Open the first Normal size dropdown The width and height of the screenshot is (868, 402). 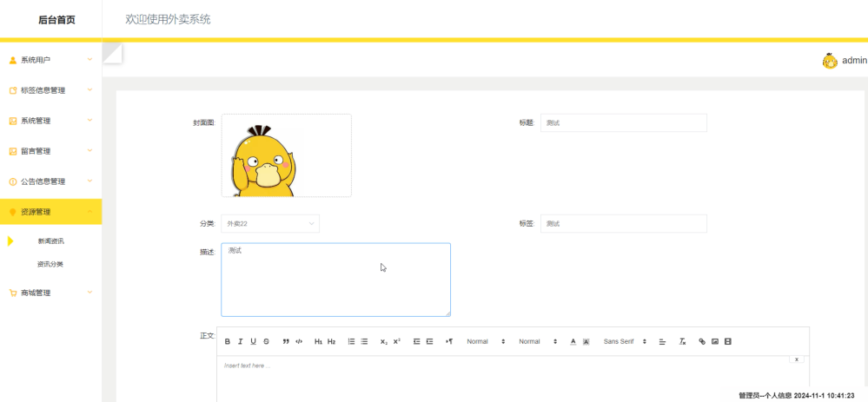tap(486, 342)
